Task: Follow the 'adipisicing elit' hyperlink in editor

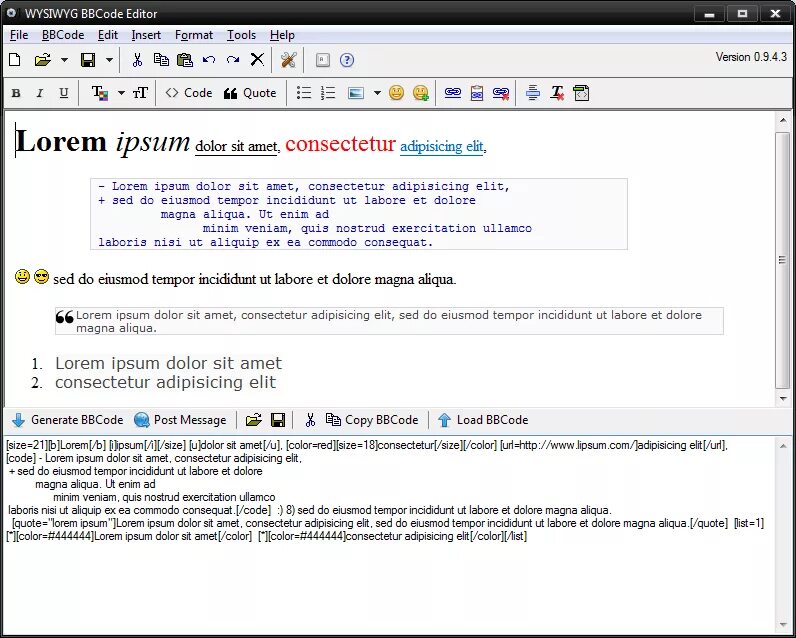Action: point(442,147)
